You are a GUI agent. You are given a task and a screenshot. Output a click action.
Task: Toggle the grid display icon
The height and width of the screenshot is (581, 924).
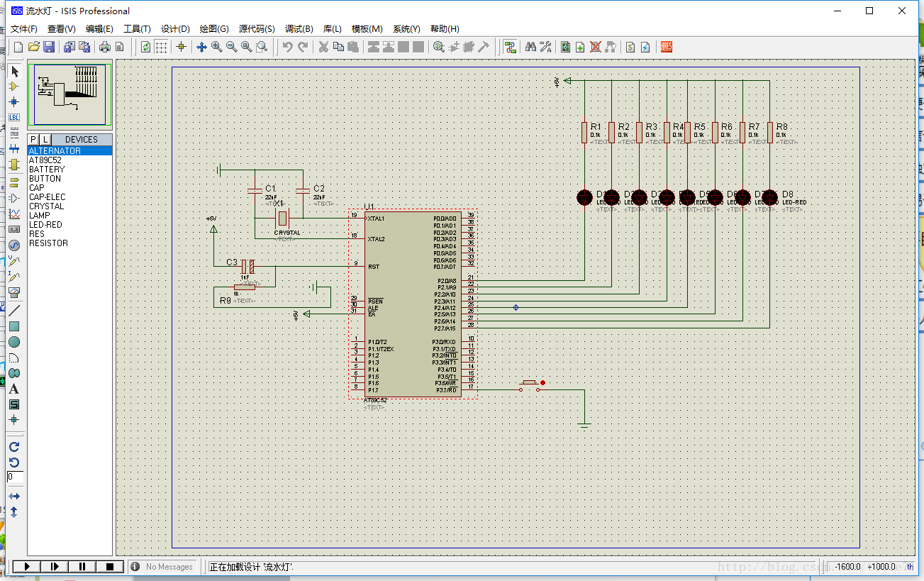point(162,47)
